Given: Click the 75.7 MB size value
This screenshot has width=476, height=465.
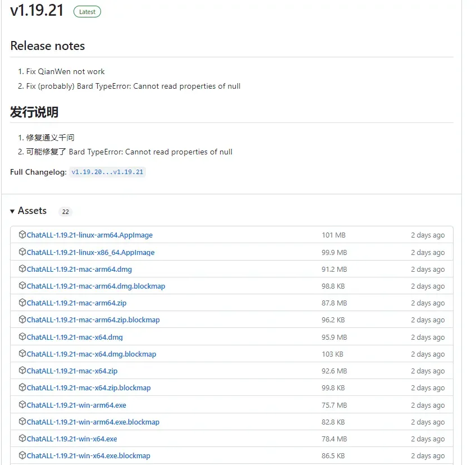Looking at the screenshot, I should pos(334,405).
